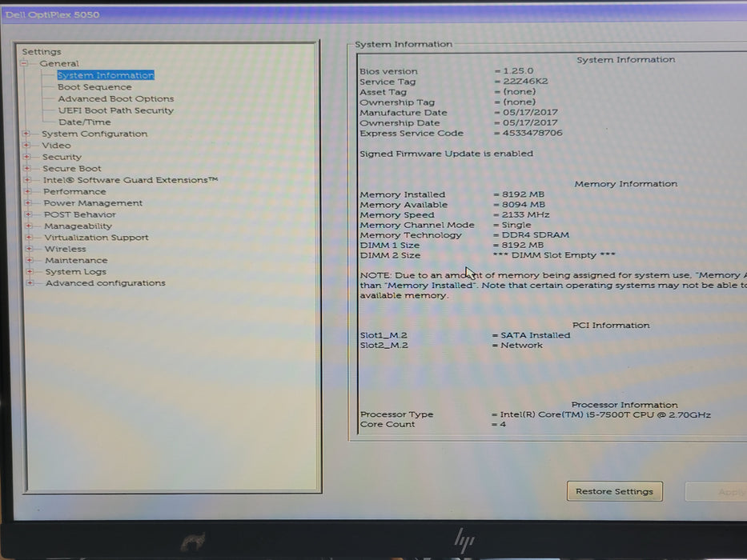The width and height of the screenshot is (747, 560).
Task: Expand the Manageability node
Action: point(29,226)
